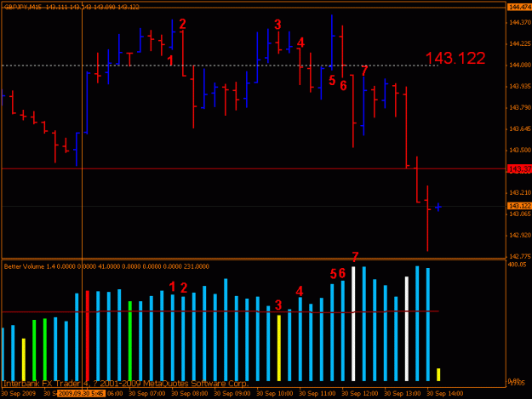
Task: Select the white dotted horizontal price line
Action: (220, 66)
